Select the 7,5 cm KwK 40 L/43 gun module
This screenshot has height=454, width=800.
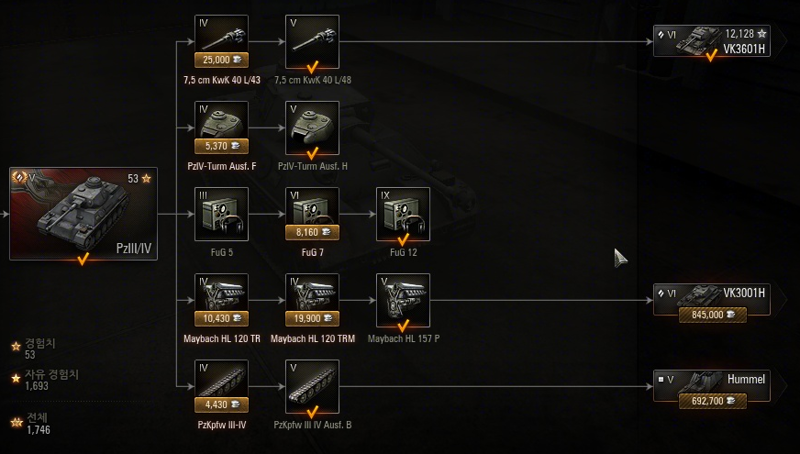(221, 42)
